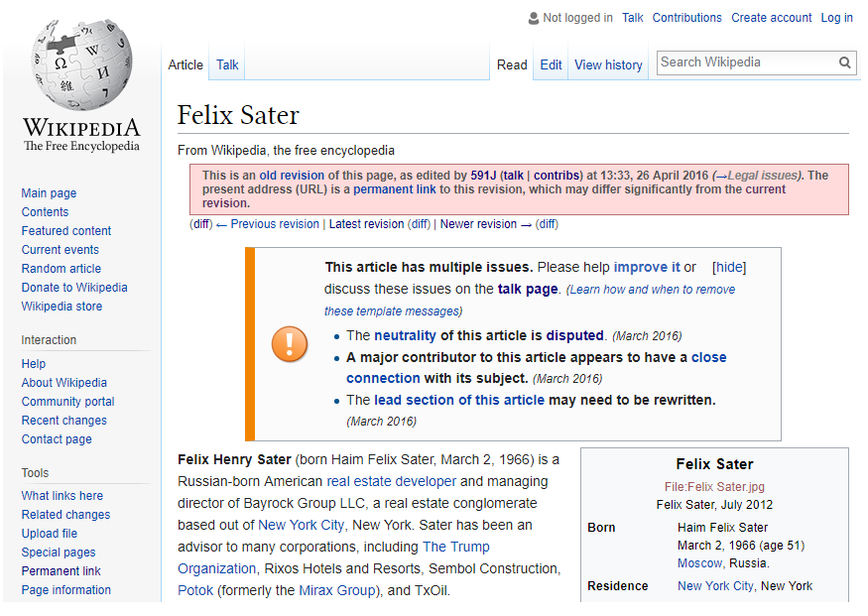This screenshot has height=616, width=868.
Task: Open the View history tab
Action: 608,65
